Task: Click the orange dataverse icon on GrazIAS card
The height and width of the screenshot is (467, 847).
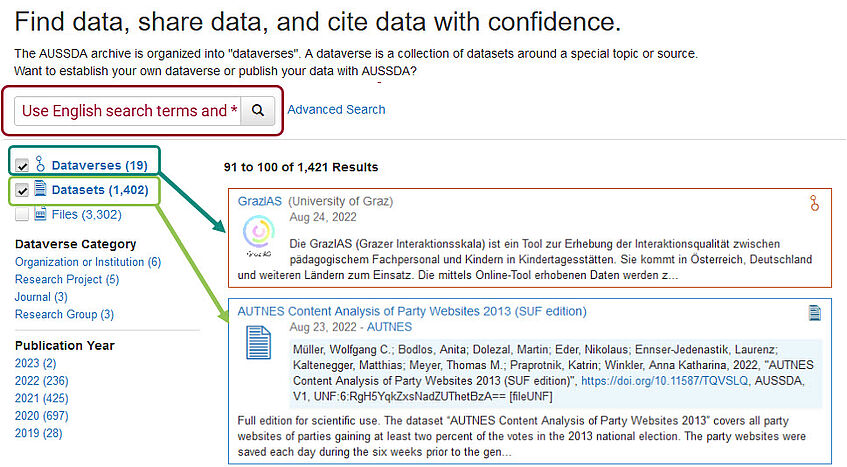Action: tap(814, 204)
